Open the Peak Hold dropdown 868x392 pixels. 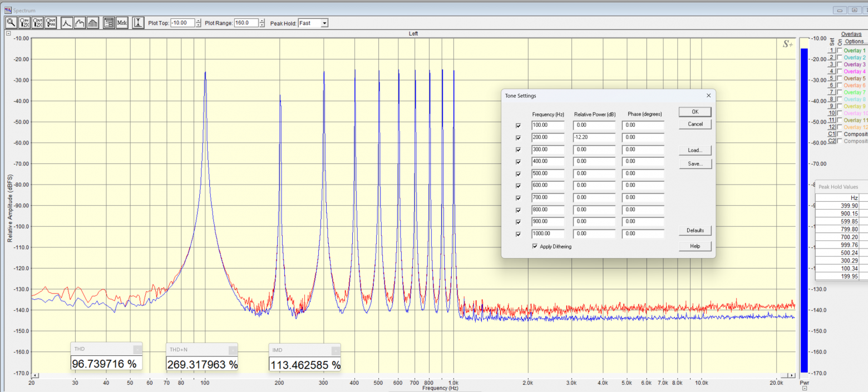(x=324, y=23)
